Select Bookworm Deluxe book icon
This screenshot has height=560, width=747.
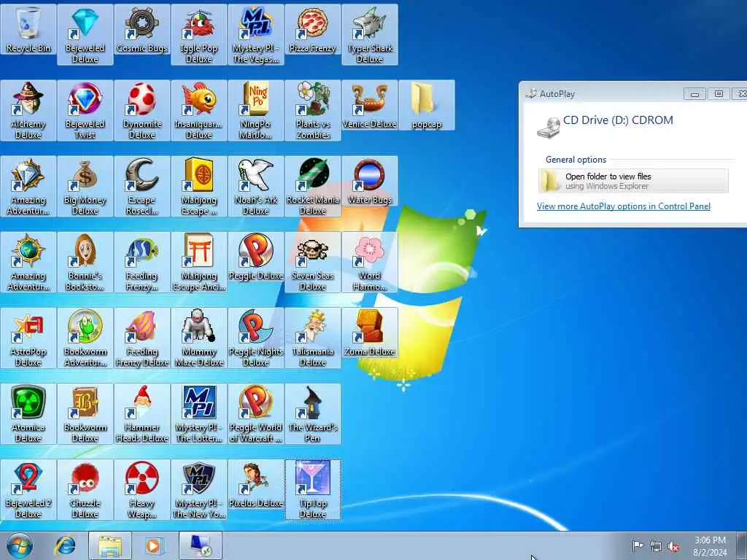(85, 414)
